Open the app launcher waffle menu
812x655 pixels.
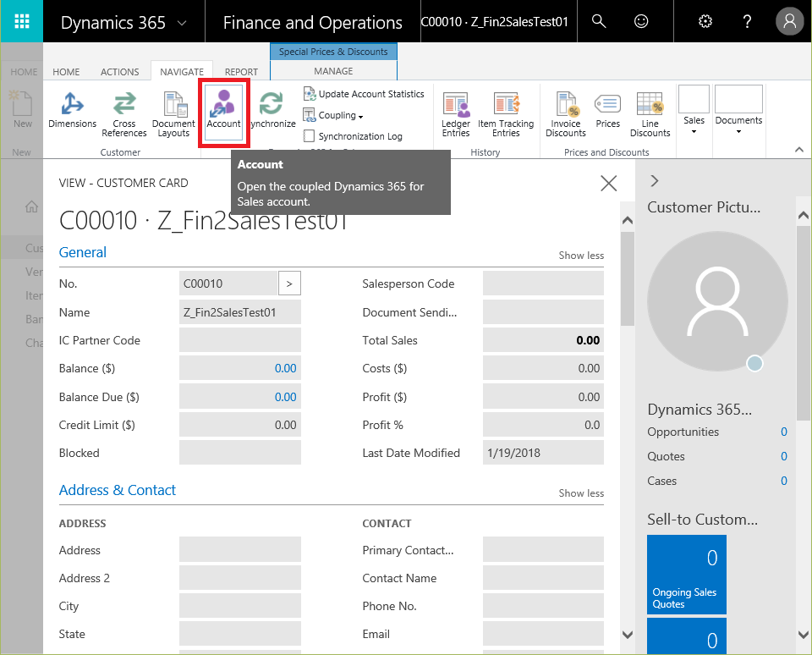point(22,21)
